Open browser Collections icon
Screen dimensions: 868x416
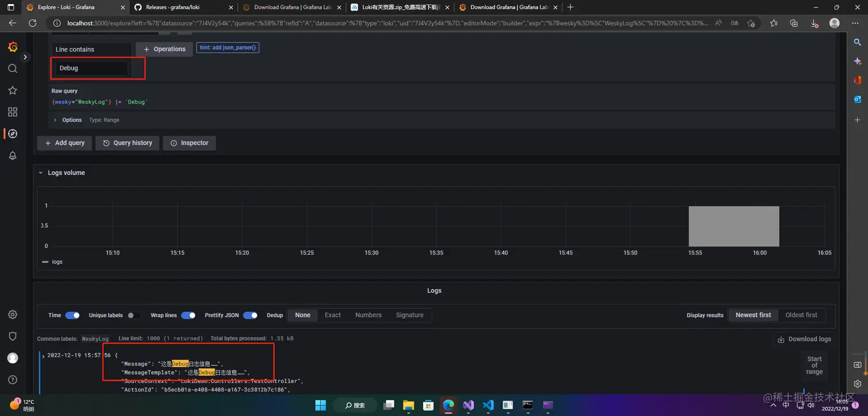[795, 24]
